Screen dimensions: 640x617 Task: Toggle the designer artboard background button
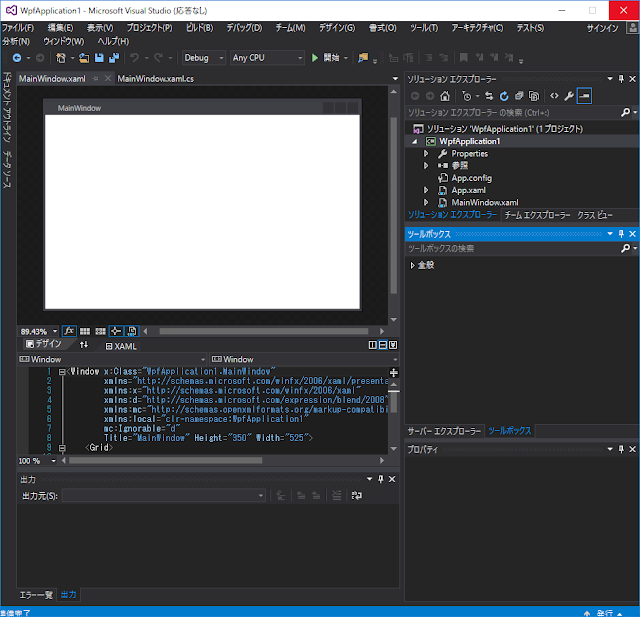click(131, 331)
